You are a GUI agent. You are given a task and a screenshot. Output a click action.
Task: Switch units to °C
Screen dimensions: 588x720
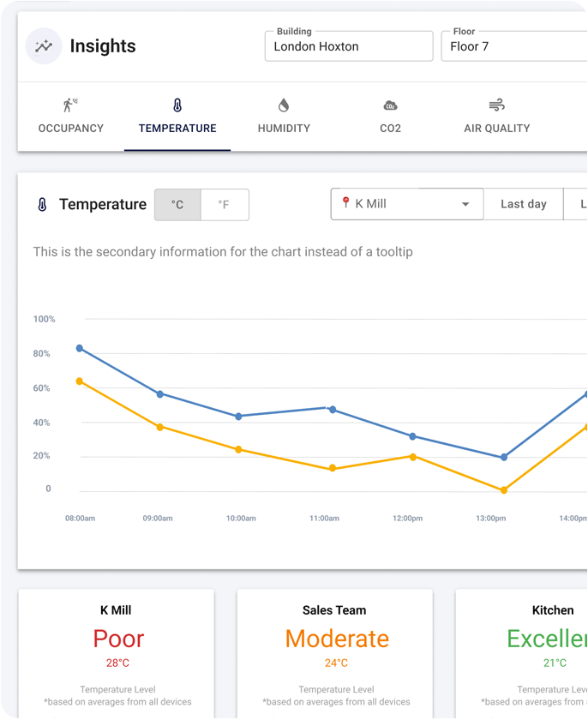pos(177,205)
